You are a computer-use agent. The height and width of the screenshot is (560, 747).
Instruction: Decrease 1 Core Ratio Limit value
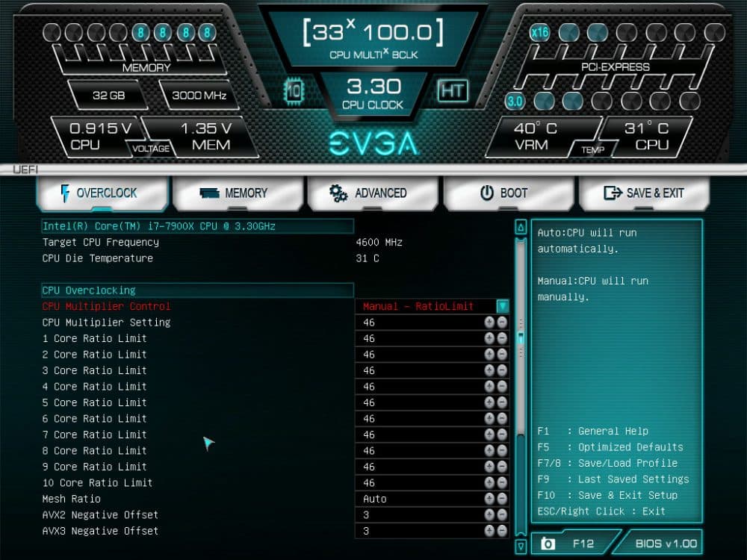pyautogui.click(x=502, y=338)
